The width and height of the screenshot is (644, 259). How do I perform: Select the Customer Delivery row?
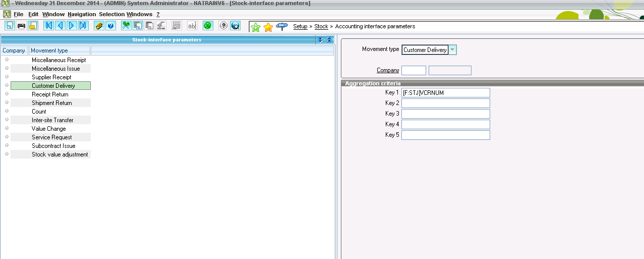click(50, 86)
